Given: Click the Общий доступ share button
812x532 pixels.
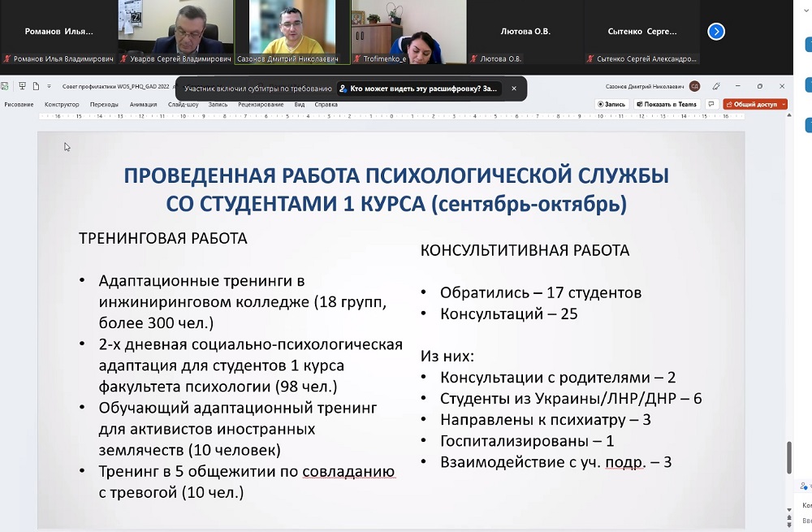Looking at the screenshot, I should pos(751,104).
